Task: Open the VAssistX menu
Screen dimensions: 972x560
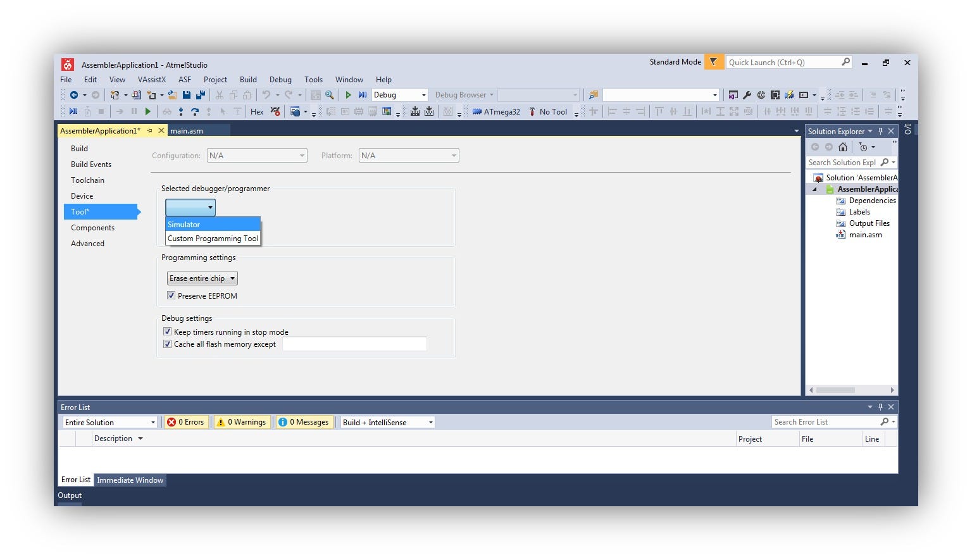Action: (x=152, y=80)
